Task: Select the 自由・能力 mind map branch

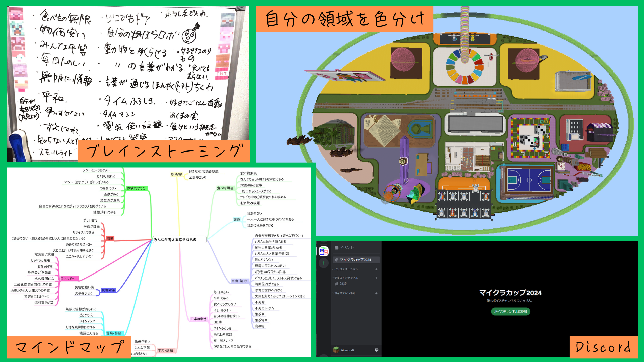Action: [x=239, y=281]
